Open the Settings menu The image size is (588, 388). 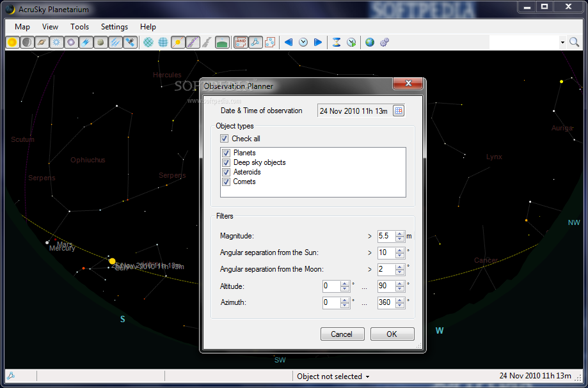tap(115, 27)
